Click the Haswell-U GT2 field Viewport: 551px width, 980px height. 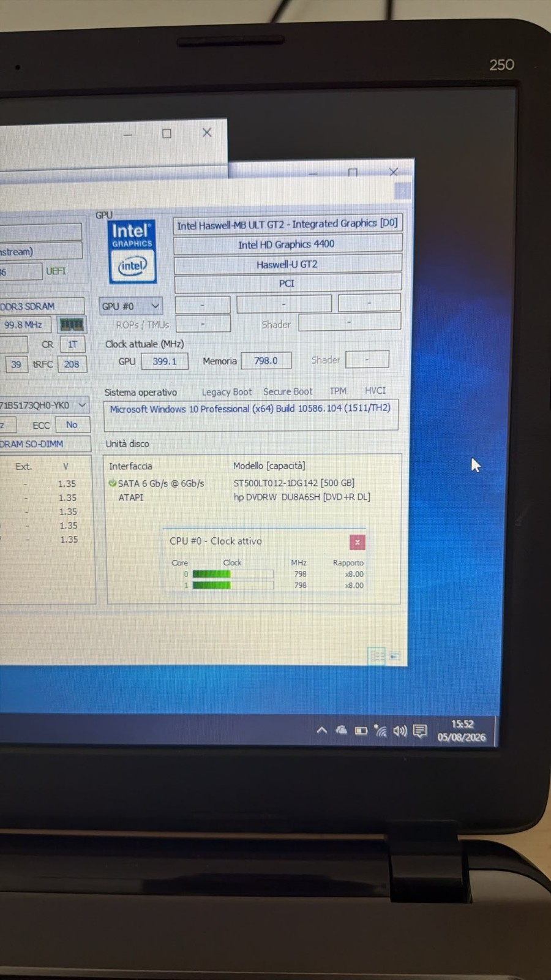coord(288,264)
